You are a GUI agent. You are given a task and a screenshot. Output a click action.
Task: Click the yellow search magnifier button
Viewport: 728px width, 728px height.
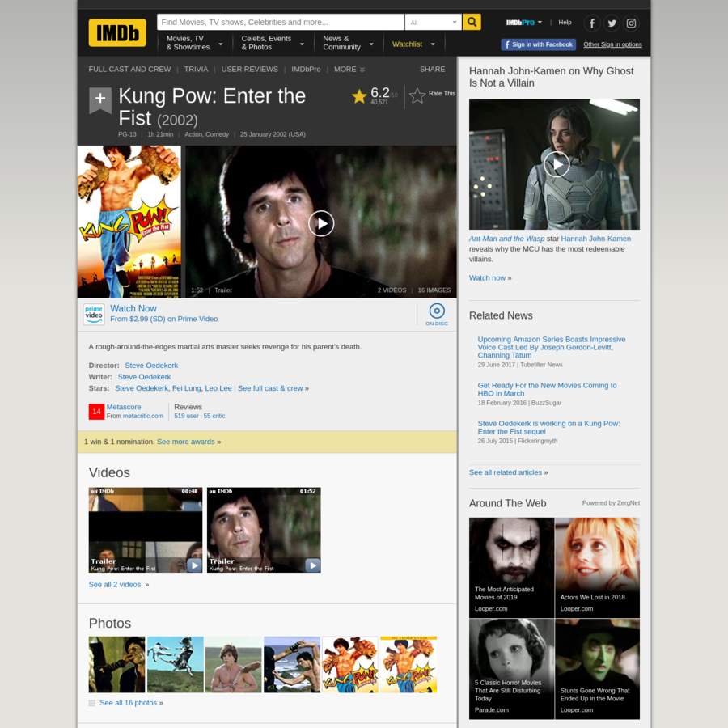472,22
